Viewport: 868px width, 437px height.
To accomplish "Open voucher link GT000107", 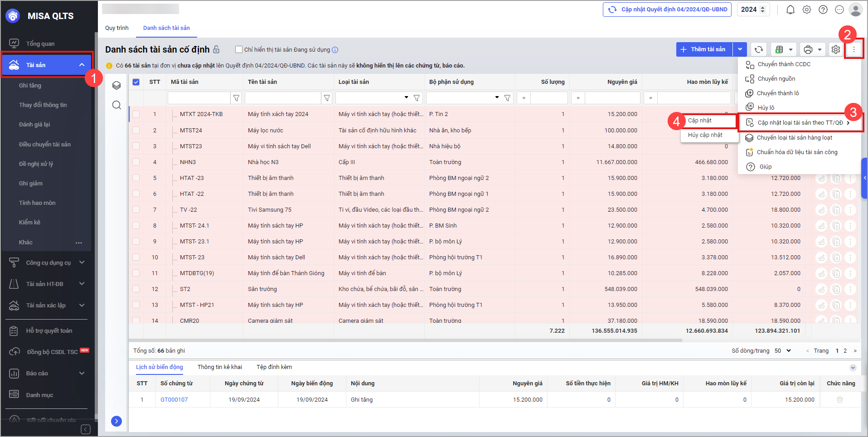I will tap(174, 400).
